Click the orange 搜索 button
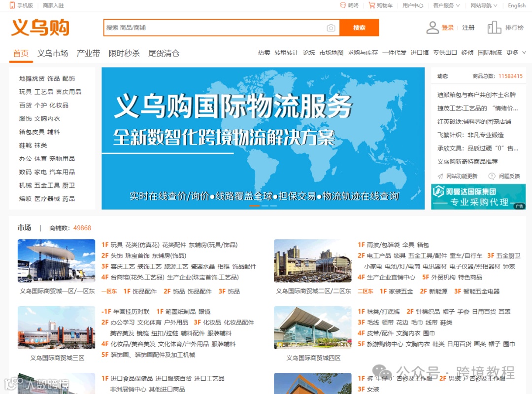Screen dimensions: 532x394 [359, 28]
